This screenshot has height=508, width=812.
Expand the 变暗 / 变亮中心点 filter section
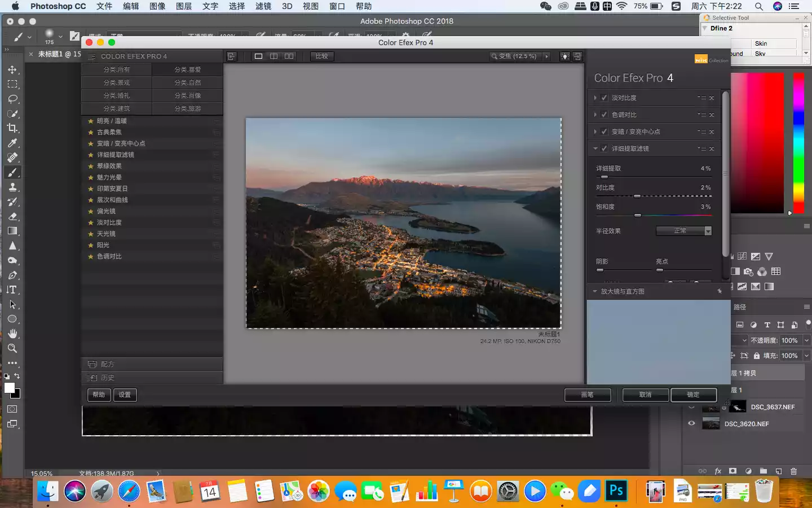[595, 132]
